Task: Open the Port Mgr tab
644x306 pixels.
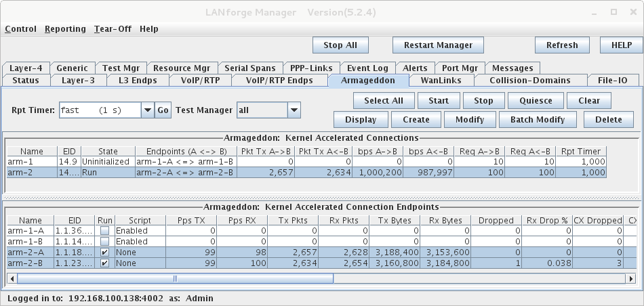Action: pyautogui.click(x=460, y=68)
